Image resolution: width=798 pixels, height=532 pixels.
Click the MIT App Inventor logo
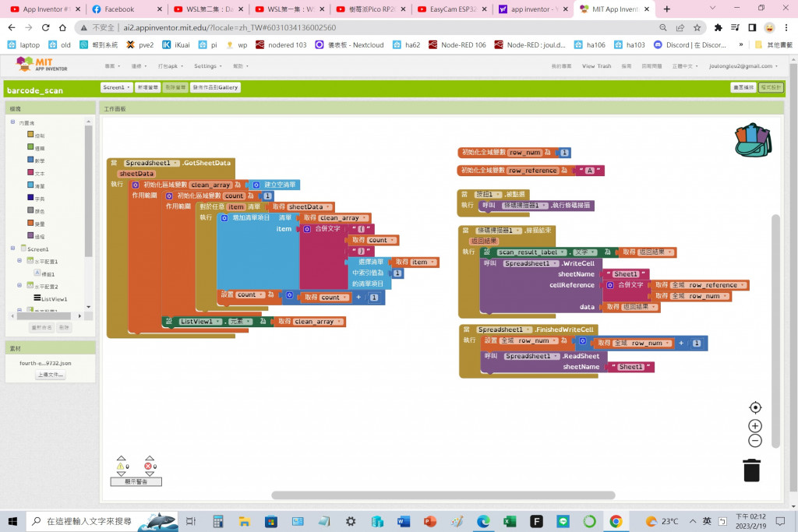tap(42, 65)
